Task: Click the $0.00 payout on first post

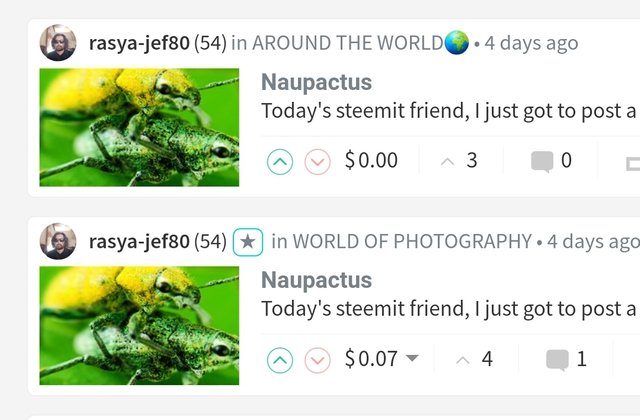Action: tap(371, 160)
